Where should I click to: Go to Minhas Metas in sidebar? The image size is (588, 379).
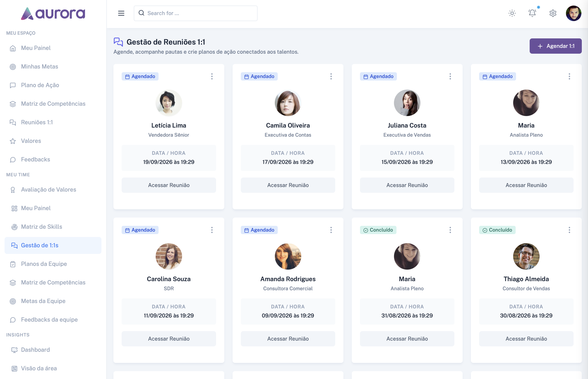[x=53, y=67]
